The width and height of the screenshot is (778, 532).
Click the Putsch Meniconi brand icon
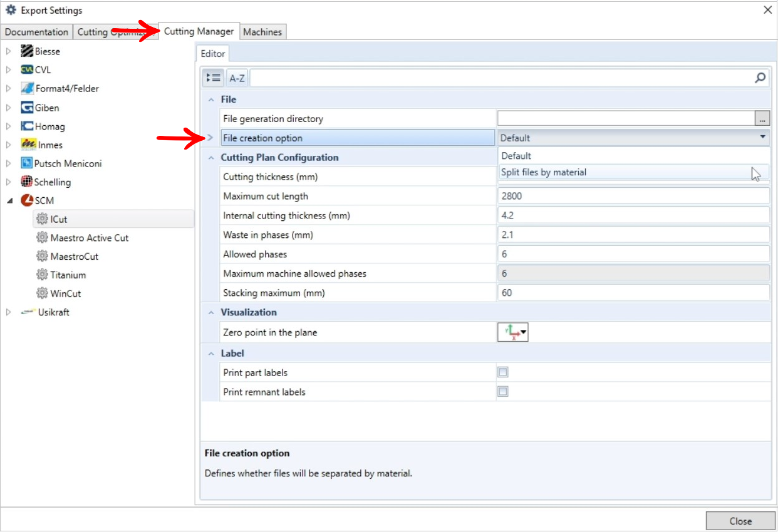[26, 163]
